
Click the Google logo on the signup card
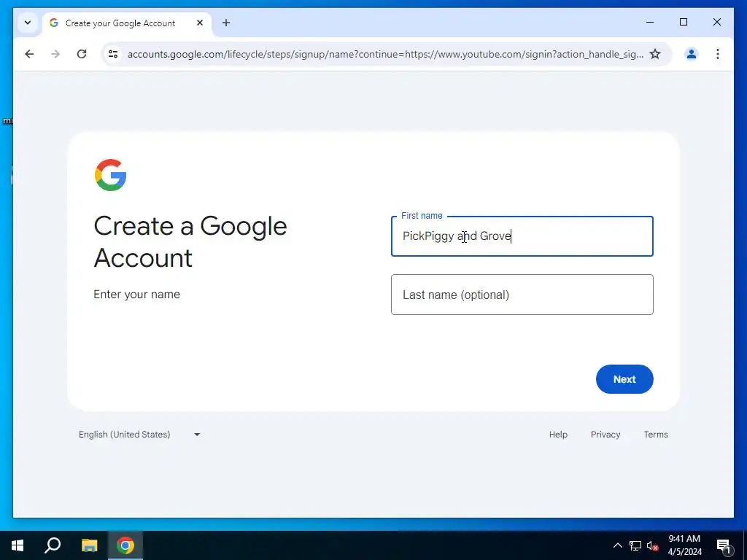111,175
